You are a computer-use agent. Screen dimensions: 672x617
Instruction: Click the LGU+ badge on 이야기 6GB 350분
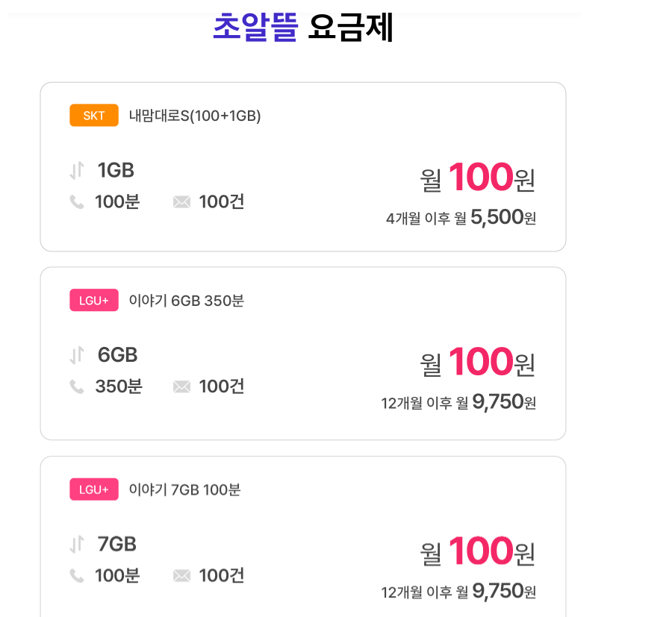[94, 301]
